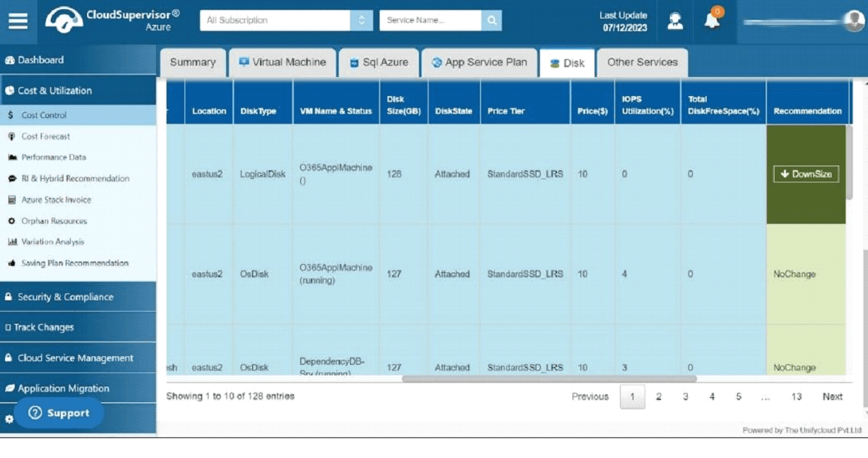Switch to the App Service Plan tab

[479, 62]
